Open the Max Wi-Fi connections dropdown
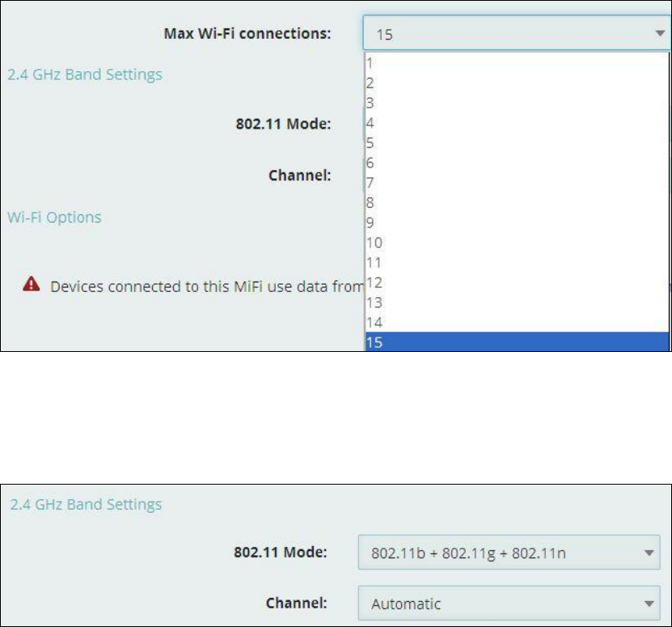The width and height of the screenshot is (672, 627). [x=517, y=33]
